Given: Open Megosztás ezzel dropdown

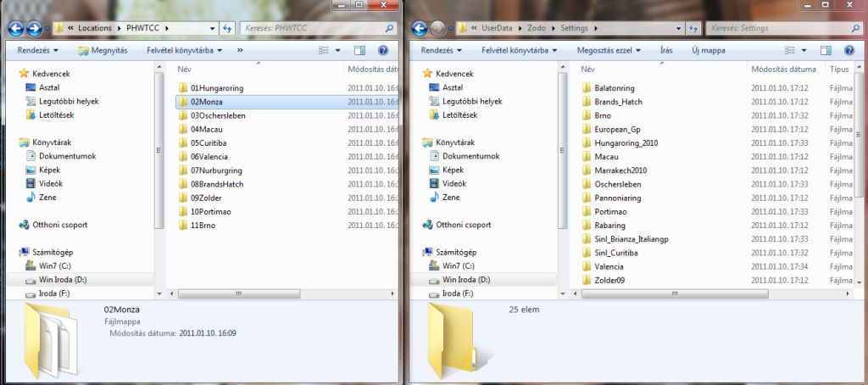Looking at the screenshot, I should pos(609,50).
